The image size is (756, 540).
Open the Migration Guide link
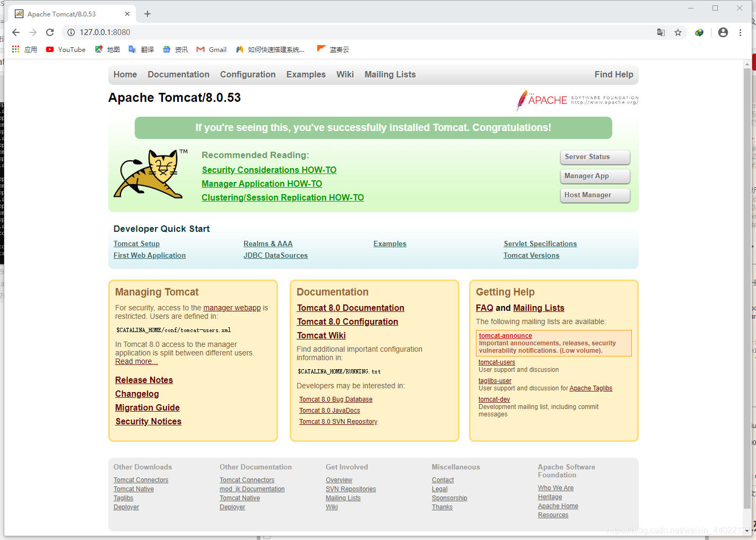pyautogui.click(x=147, y=408)
